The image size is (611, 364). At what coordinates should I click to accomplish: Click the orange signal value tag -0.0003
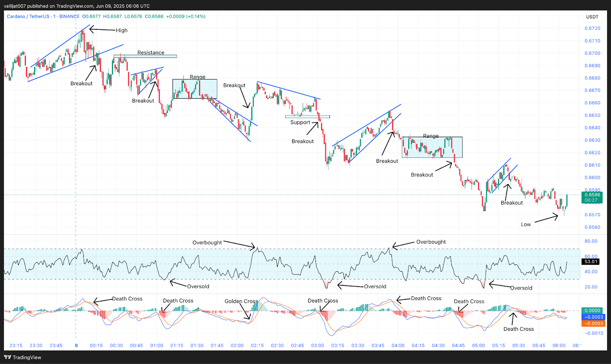[594, 324]
